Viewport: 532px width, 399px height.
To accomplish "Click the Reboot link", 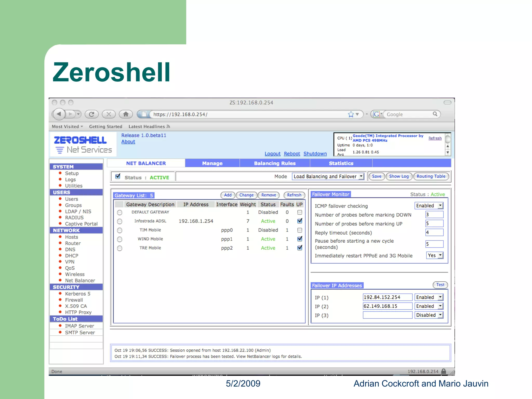I will click(292, 154).
